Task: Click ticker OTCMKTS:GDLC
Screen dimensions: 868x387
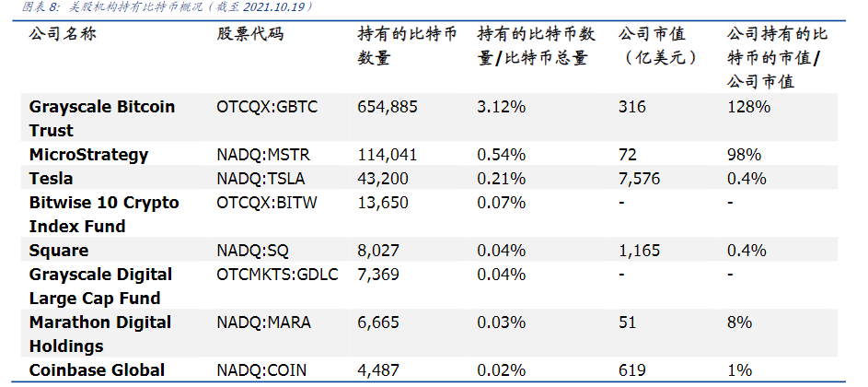Action: (x=277, y=275)
